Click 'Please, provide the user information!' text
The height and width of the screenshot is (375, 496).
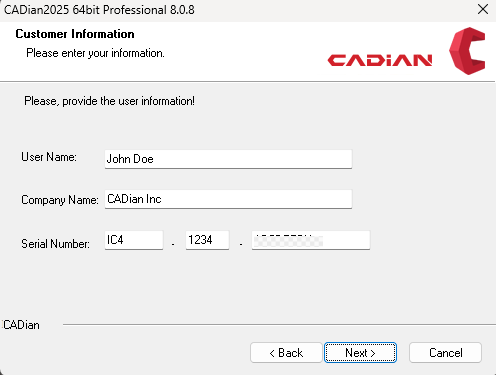[109, 101]
